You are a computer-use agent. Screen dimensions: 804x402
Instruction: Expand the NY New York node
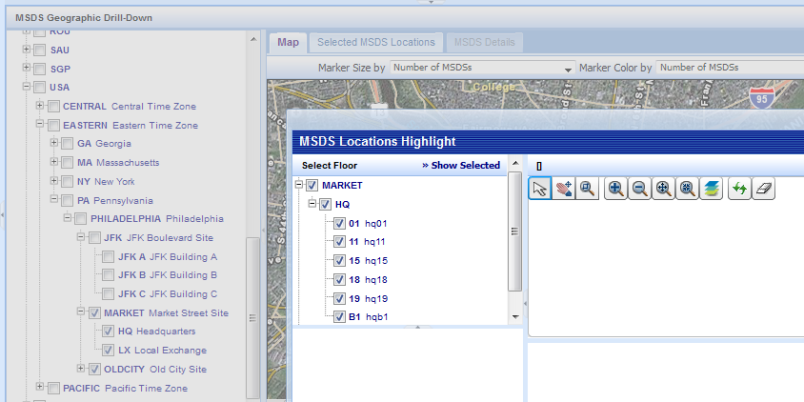(54, 180)
